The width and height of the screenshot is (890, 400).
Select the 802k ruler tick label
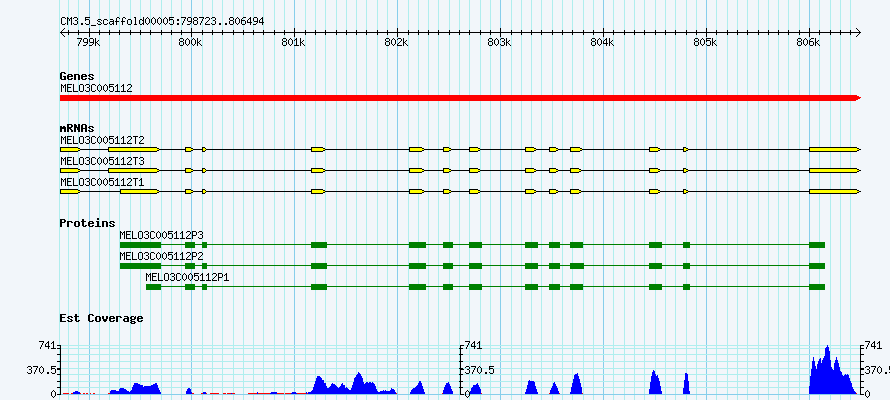tap(397, 43)
